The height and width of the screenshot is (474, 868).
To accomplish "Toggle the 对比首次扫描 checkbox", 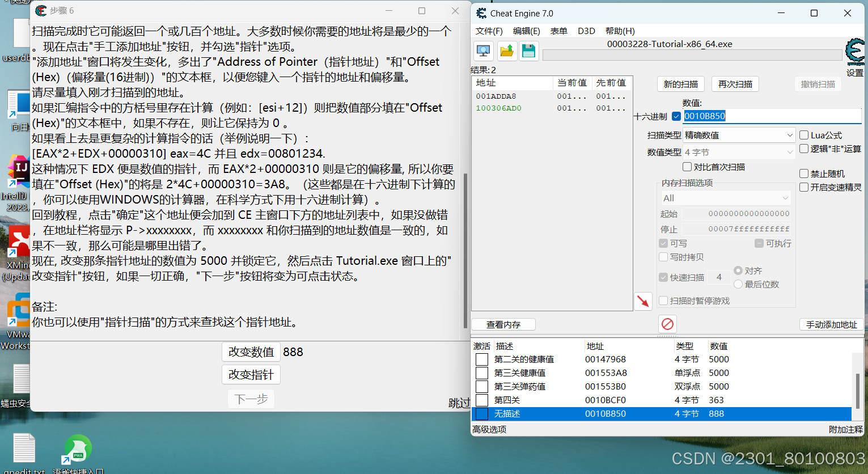I will pyautogui.click(x=687, y=167).
